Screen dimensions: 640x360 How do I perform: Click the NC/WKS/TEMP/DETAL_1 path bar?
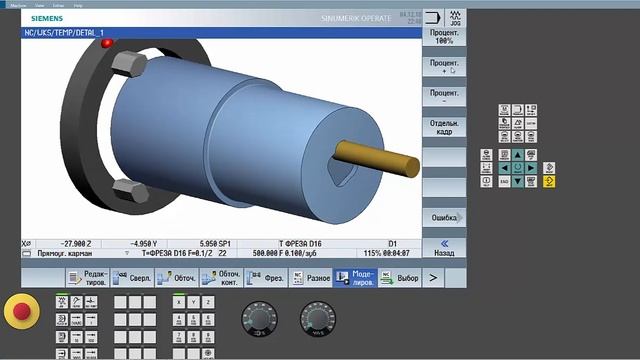click(221, 33)
